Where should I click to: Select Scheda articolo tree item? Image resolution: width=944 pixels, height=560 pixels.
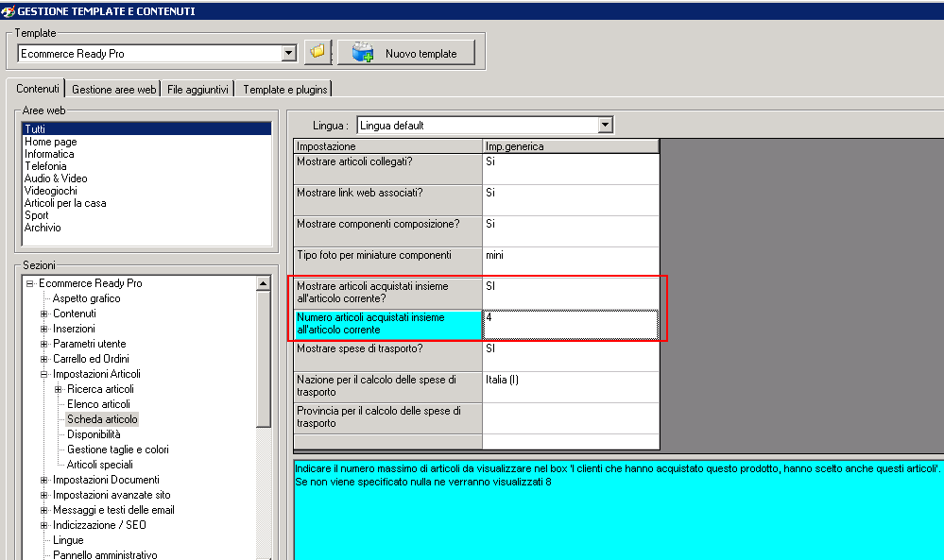point(102,419)
